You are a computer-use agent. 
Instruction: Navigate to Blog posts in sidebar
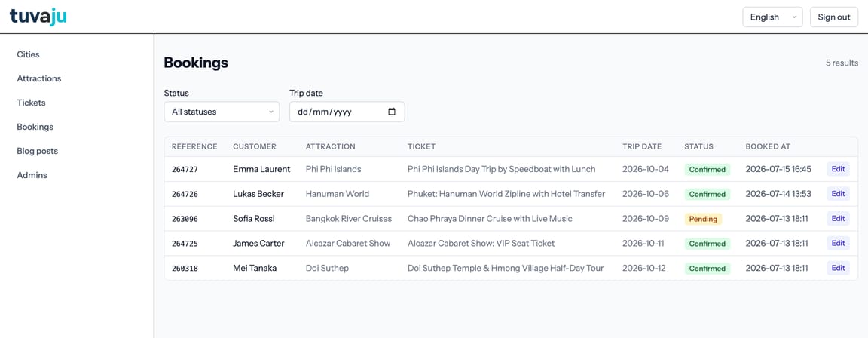tap(37, 151)
